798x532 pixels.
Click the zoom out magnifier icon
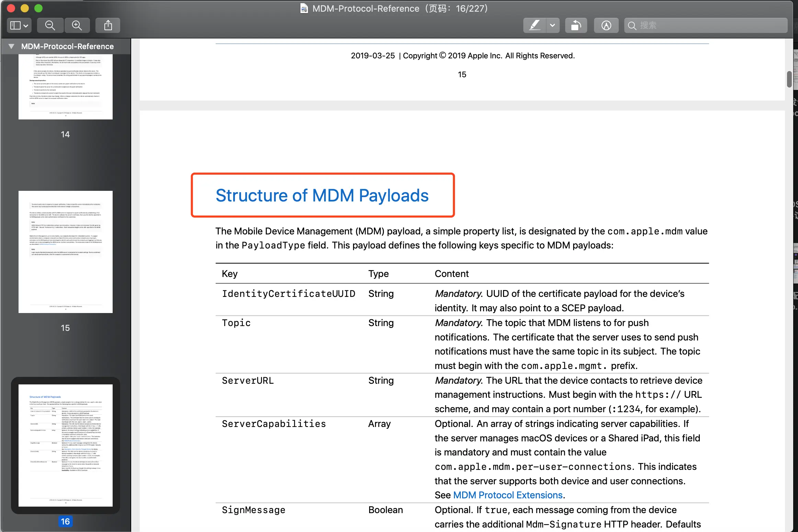click(x=50, y=25)
